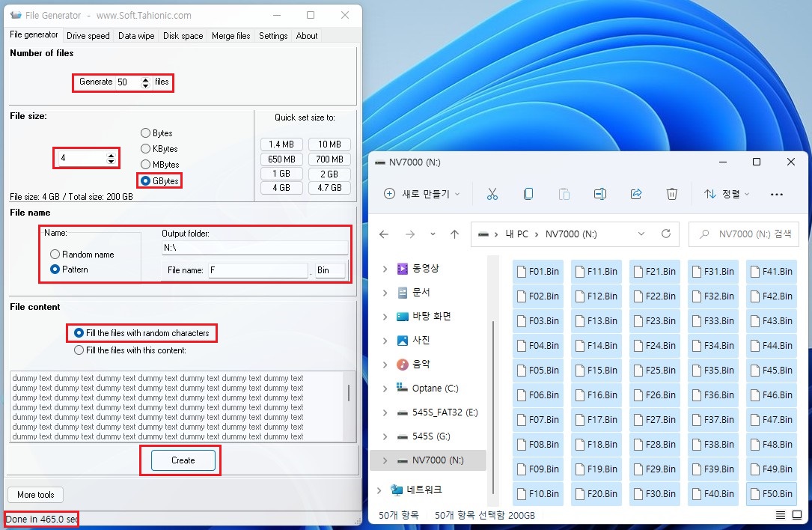Select the KBytes size unit

(x=159, y=149)
